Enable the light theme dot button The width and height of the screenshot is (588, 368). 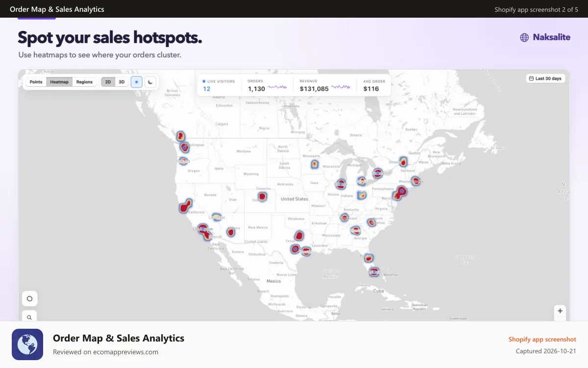[137, 82]
